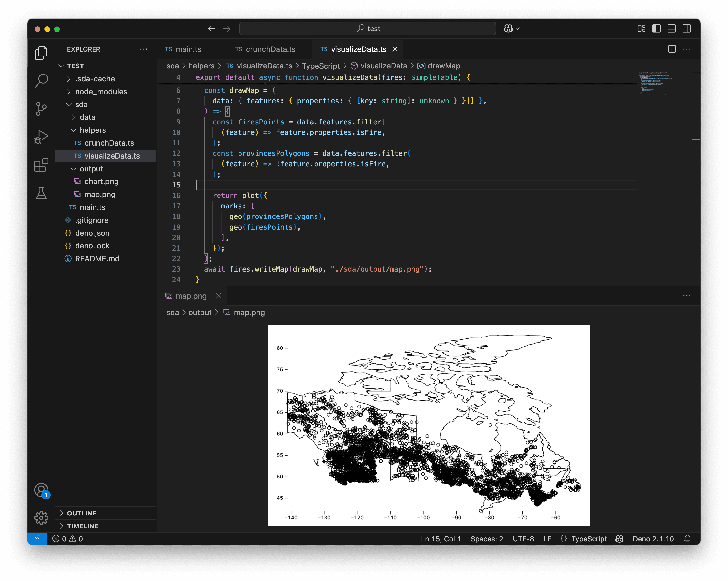Change encoding via UTF-8
728x581 pixels.
click(523, 538)
